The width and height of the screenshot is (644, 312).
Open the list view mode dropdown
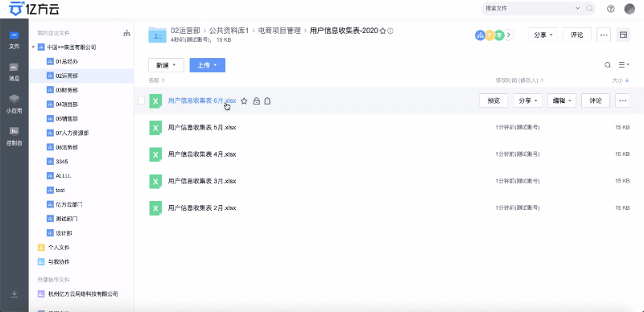625,65
